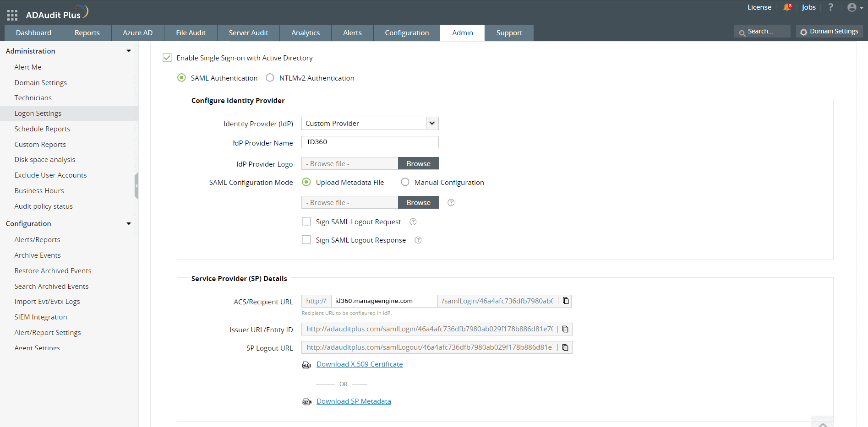This screenshot has width=868, height=427.
Task: Check Sign SAML Logout Response
Action: [306, 240]
